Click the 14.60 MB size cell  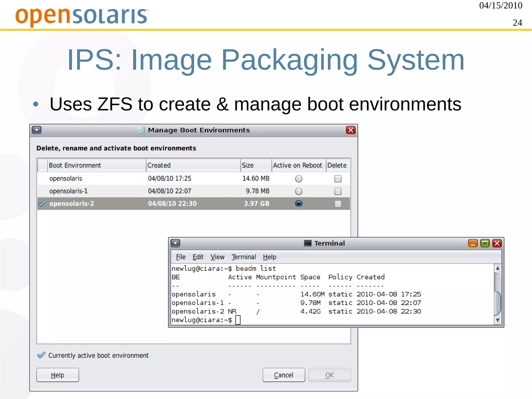click(256, 179)
